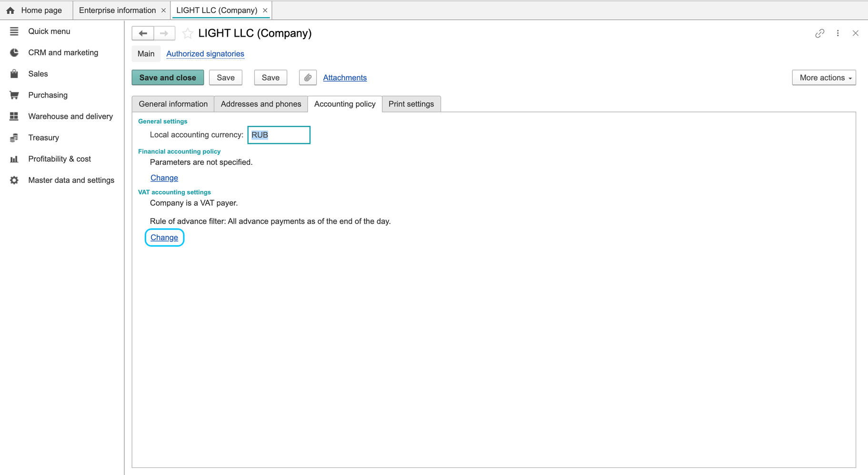Switch to the Addresses and phones tab
868x475 pixels.
pos(261,104)
